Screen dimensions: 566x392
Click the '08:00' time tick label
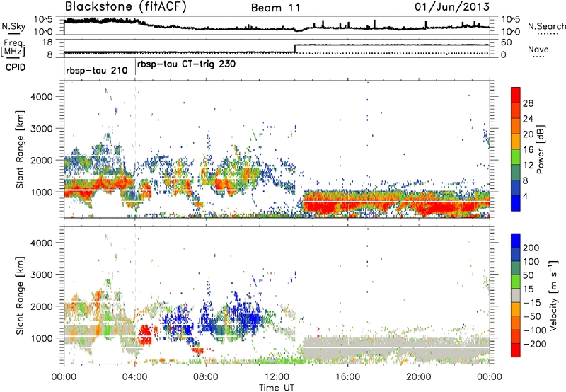pos(206,377)
